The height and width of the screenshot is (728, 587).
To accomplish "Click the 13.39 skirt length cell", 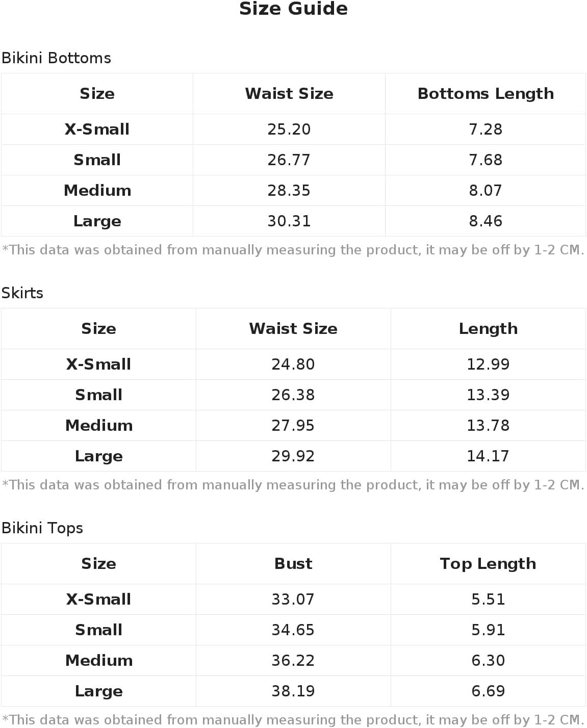I will (488, 395).
